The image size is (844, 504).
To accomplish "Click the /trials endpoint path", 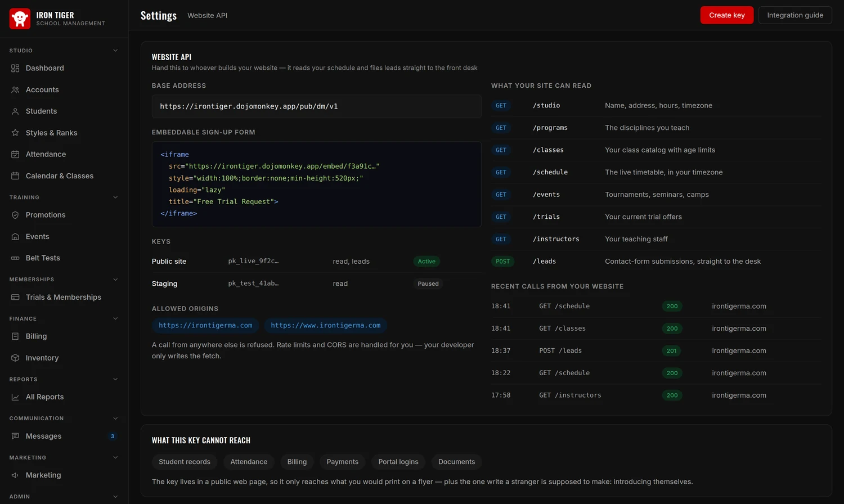I will pyautogui.click(x=546, y=217).
